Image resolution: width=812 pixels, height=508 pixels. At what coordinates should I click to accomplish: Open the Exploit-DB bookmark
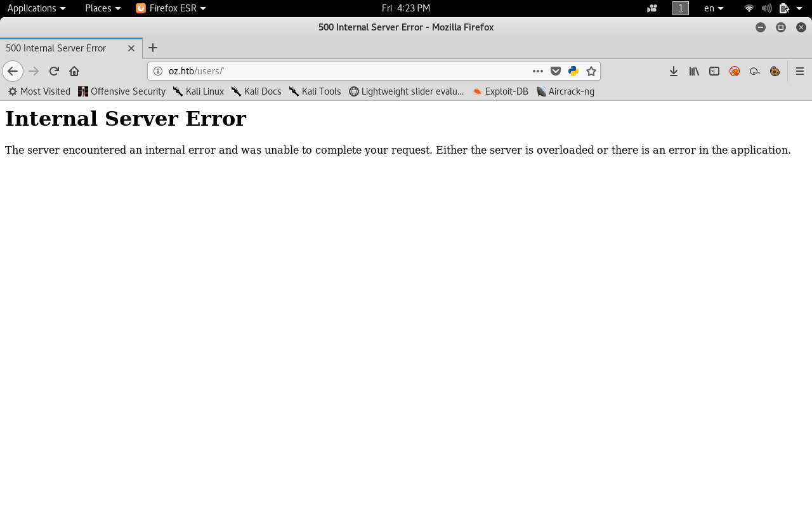coord(500,91)
